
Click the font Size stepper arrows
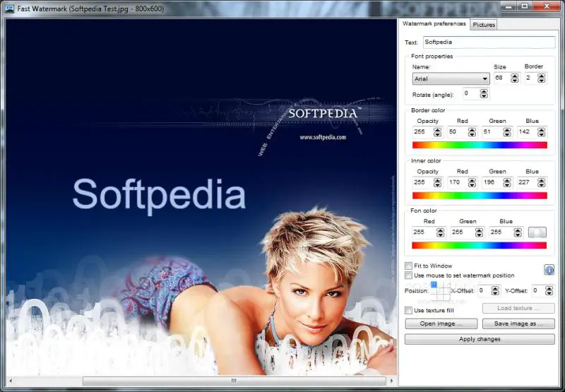515,78
